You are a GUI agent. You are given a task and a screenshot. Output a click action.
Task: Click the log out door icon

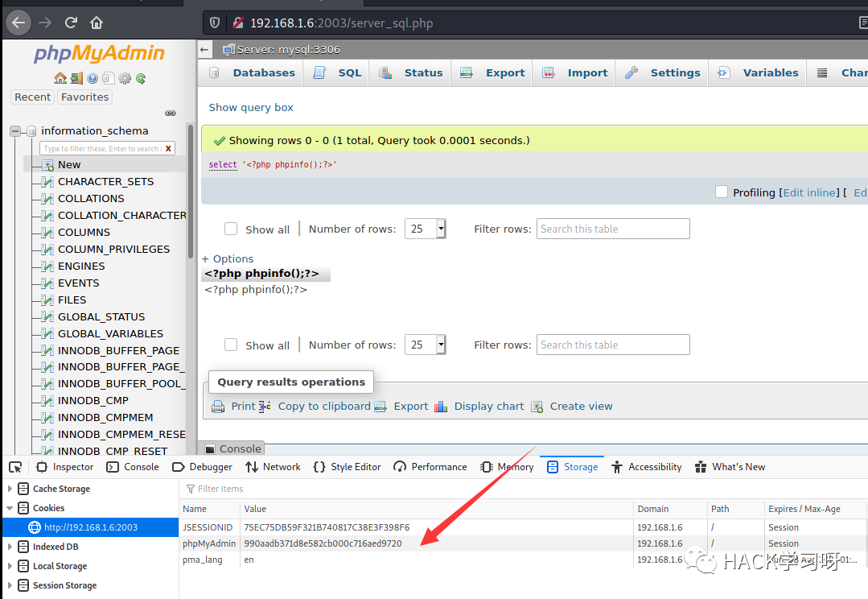tap(76, 78)
